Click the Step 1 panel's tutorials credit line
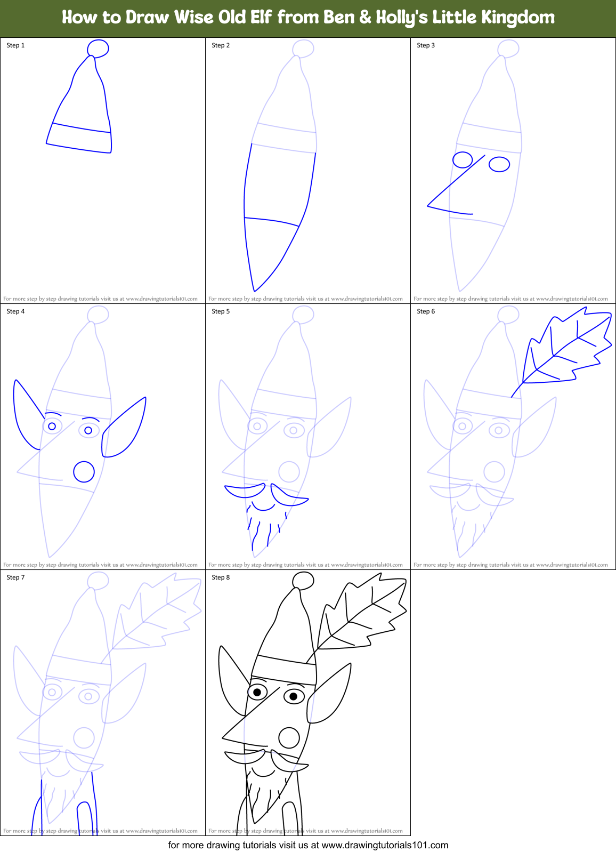 [x=101, y=299]
